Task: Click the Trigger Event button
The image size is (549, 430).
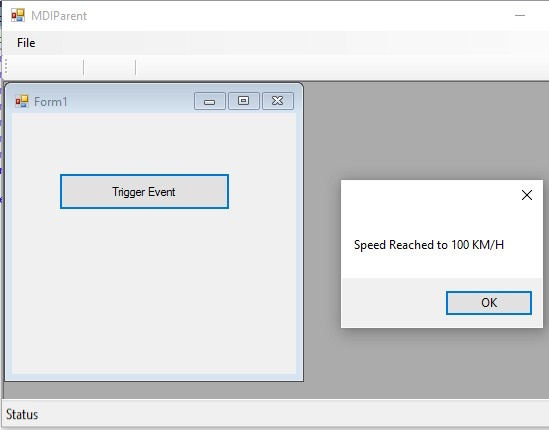Action: coord(144,192)
